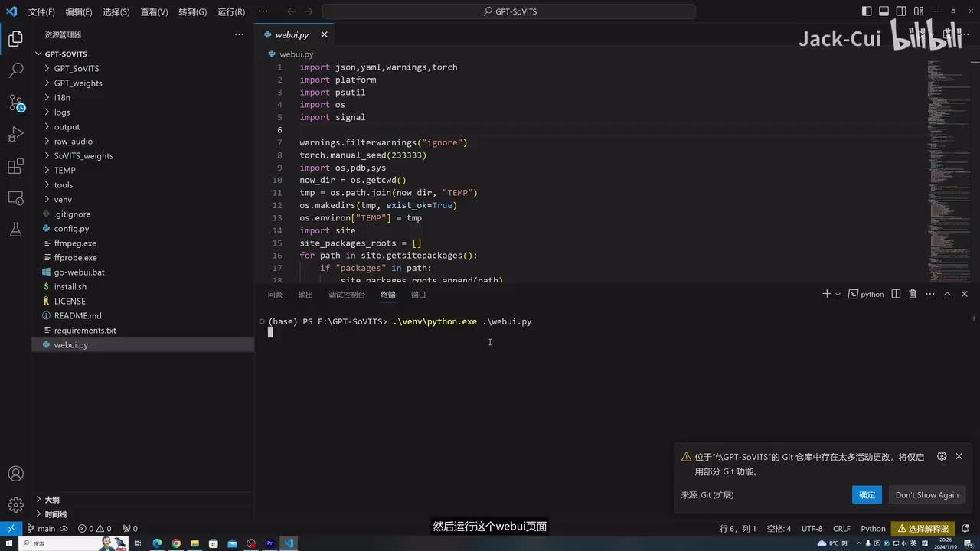Switch to the 输出 panel tab
Screen dimensions: 980x551
[x=305, y=295]
